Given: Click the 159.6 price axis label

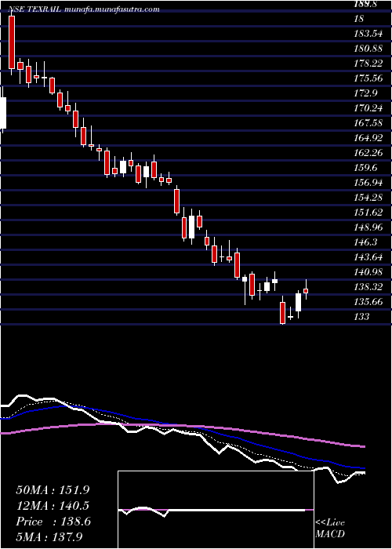Looking at the screenshot, I should click(366, 168).
